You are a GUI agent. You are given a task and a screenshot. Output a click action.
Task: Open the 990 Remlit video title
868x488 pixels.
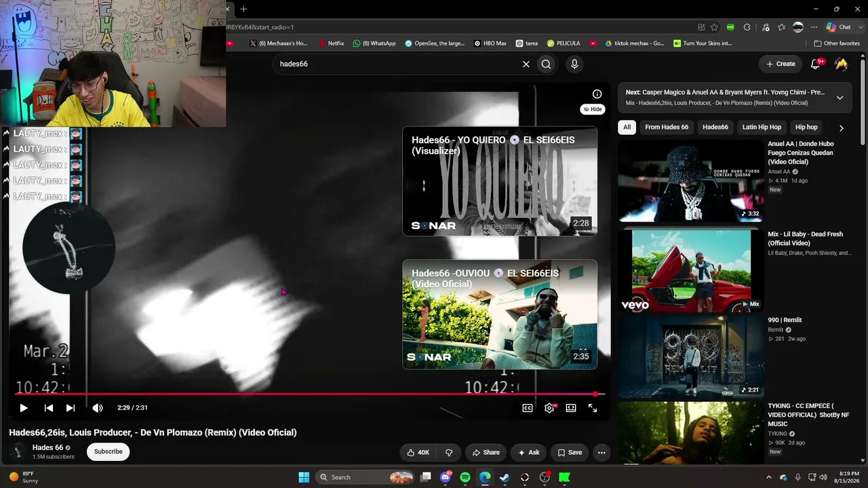pyautogui.click(x=785, y=320)
